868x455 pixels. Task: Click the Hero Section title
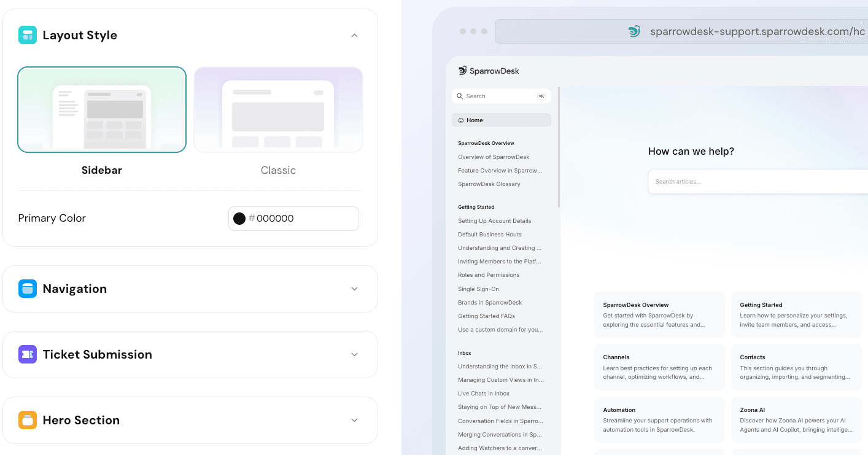(81, 420)
